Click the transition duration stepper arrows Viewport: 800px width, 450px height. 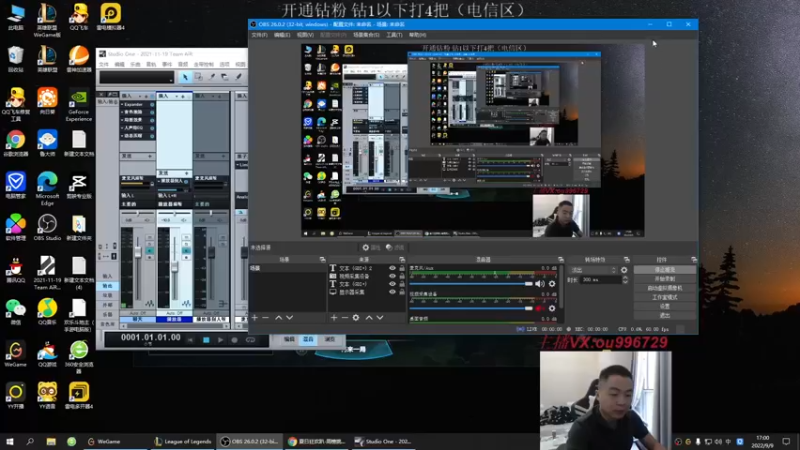click(625, 280)
